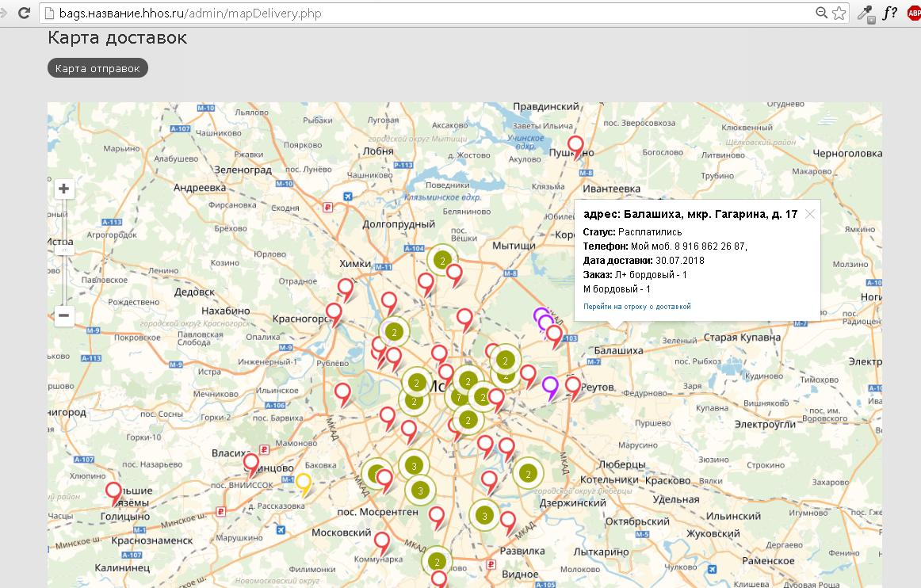This screenshot has height=588, width=921.
Task: Open cluster 3 directly above пос. Мосрентген label
Action: [x=420, y=491]
